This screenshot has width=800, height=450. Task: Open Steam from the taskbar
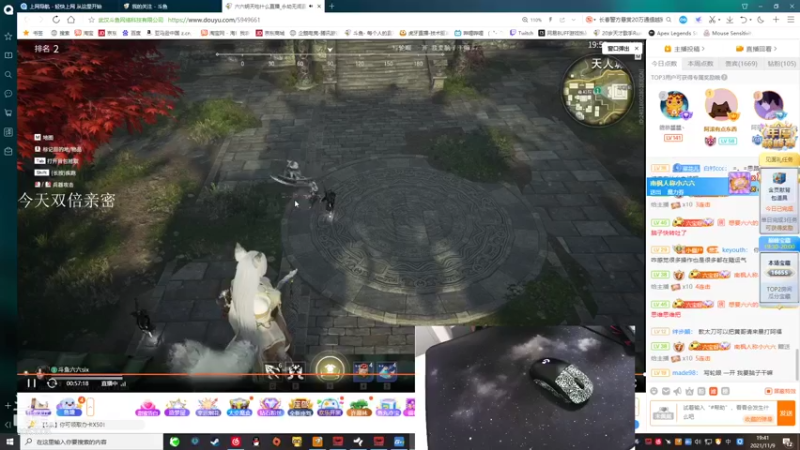(215, 441)
